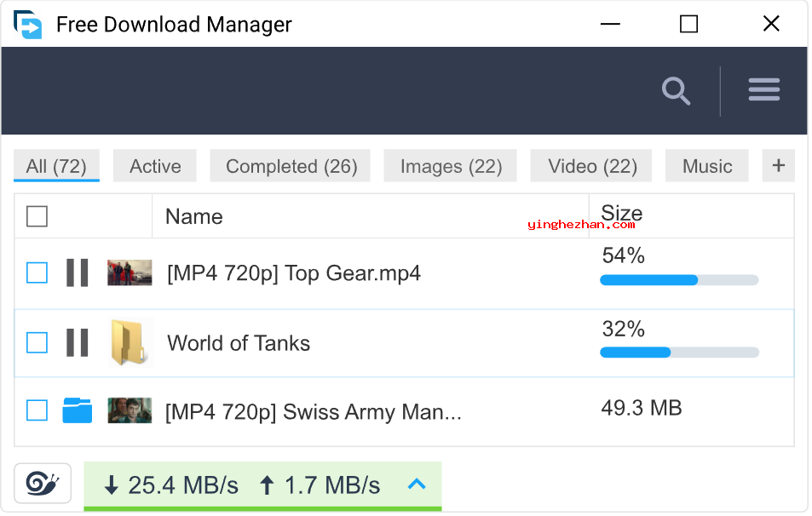812x516 pixels.
Task: Pause the World of Tanks download
Action: [x=78, y=342]
